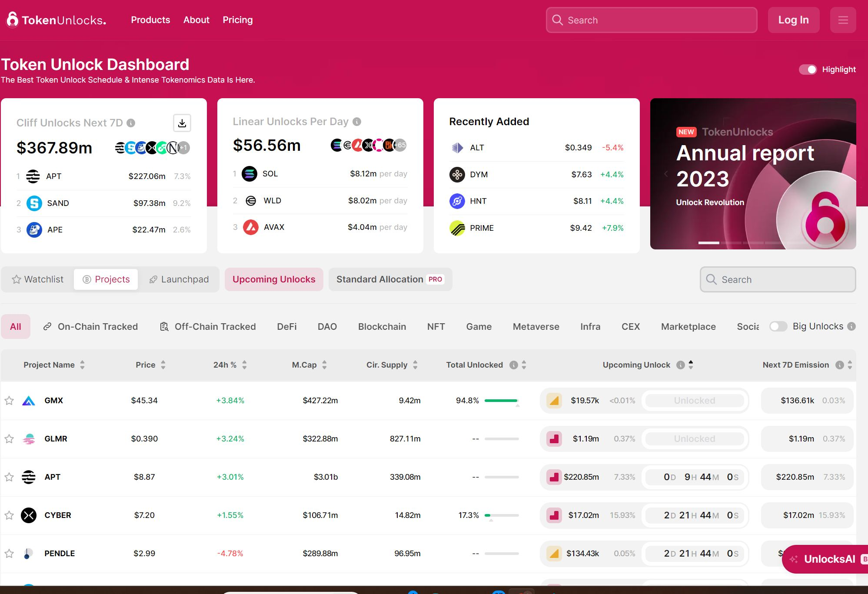Show info for Total Unlocked column
Viewport: 868px width, 594px height.
tap(514, 365)
